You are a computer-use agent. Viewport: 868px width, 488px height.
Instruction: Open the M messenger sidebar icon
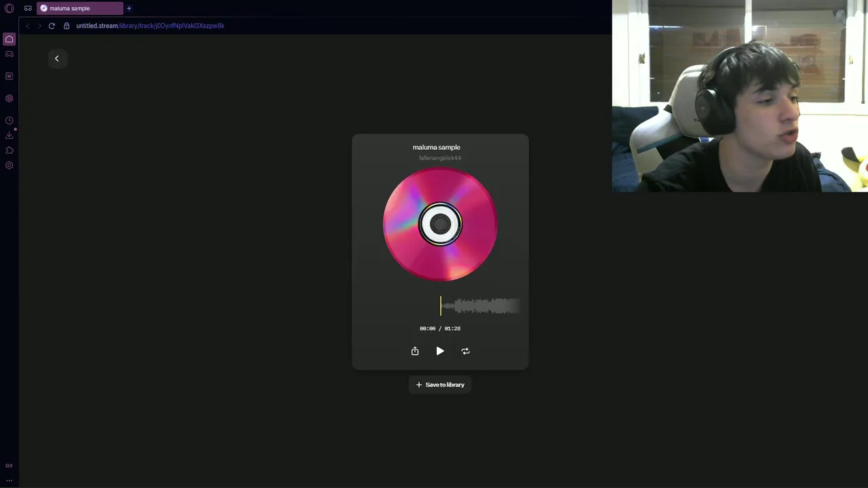[9, 76]
